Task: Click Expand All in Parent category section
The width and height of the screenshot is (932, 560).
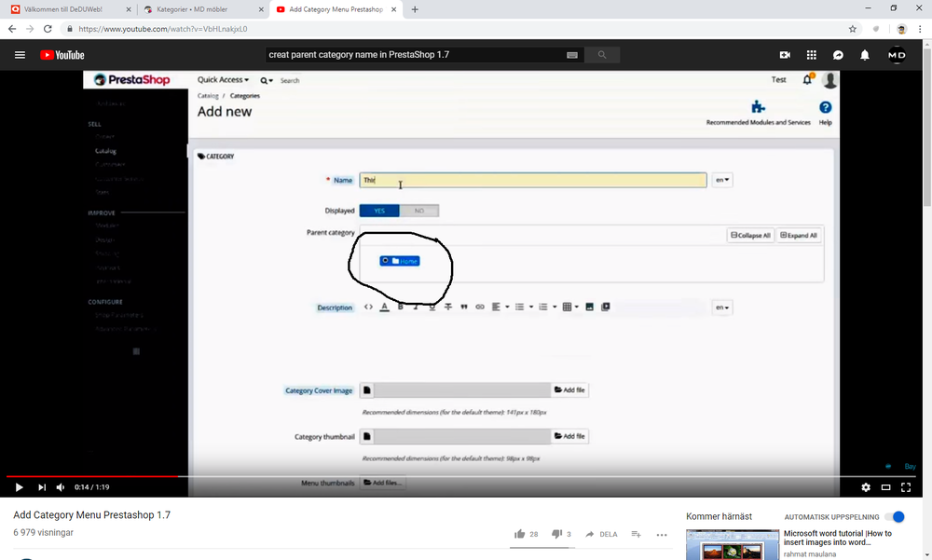Action: click(x=799, y=235)
